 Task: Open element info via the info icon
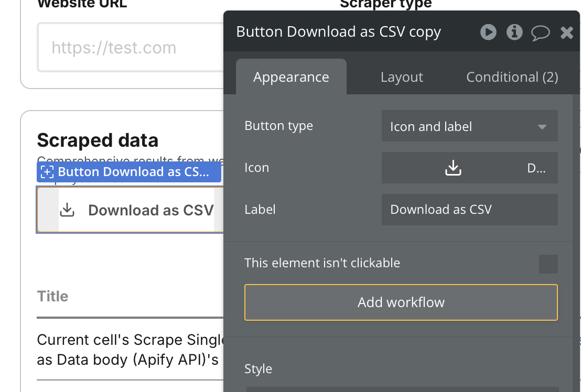pos(514,32)
